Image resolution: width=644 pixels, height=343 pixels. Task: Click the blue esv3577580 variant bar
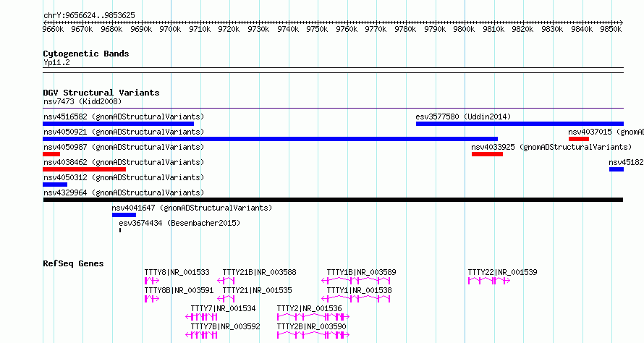(520, 124)
